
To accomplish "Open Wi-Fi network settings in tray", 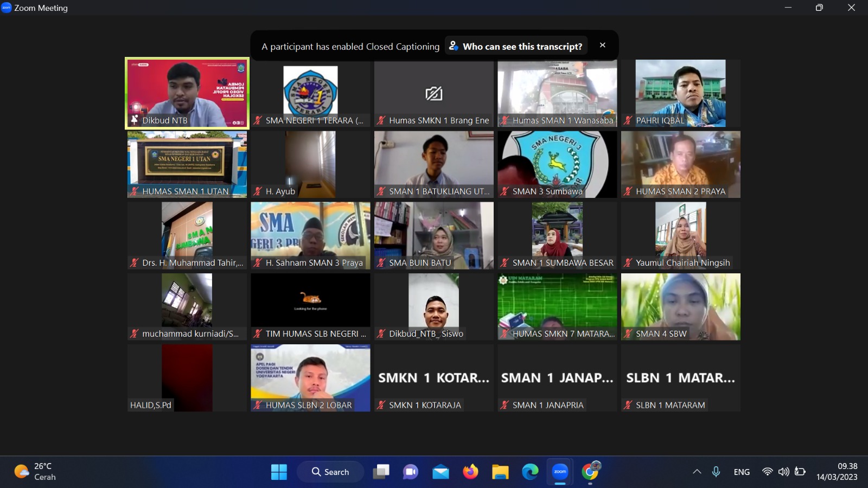I will [767, 472].
